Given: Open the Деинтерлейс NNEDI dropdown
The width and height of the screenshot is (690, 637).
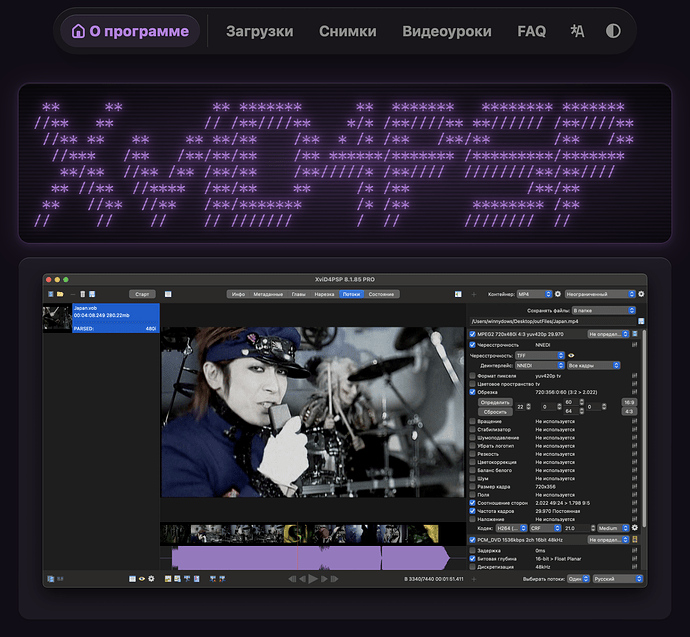Looking at the screenshot, I should click(540, 366).
